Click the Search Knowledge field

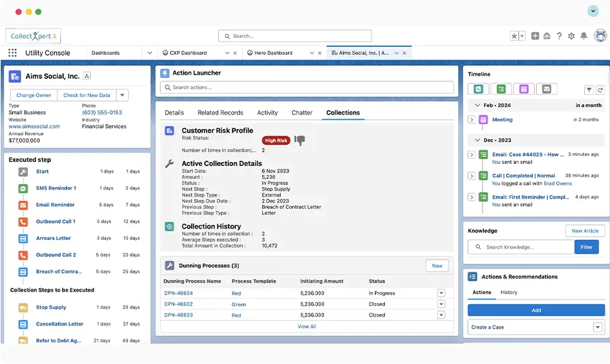point(521,247)
